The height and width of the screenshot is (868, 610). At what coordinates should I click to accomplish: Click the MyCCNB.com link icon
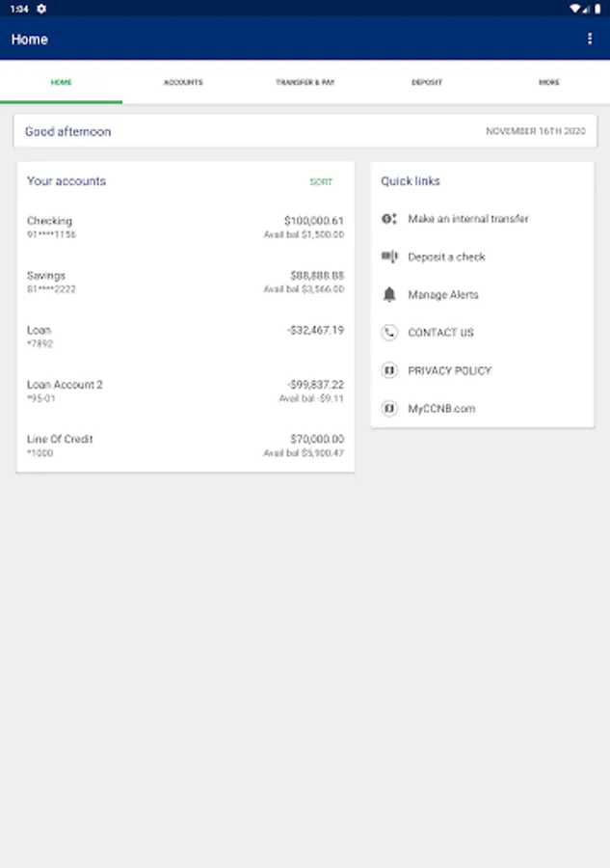tap(389, 409)
